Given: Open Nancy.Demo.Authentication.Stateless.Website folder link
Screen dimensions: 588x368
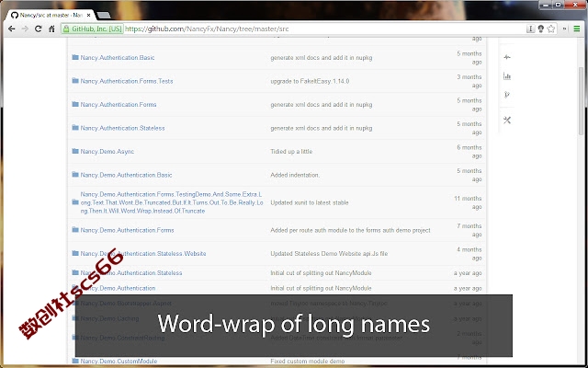Looking at the screenshot, I should point(143,254).
